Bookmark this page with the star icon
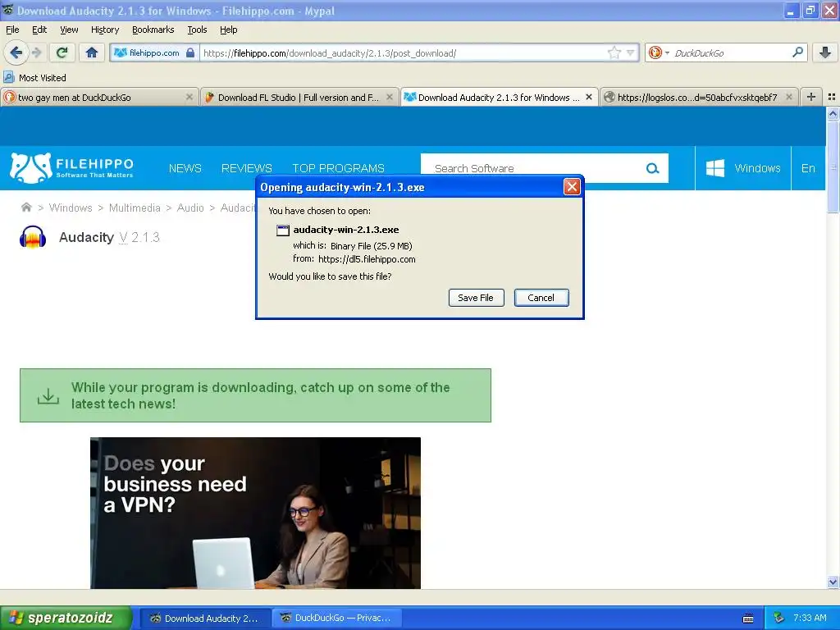Screen dimensions: 840x630 (614, 52)
